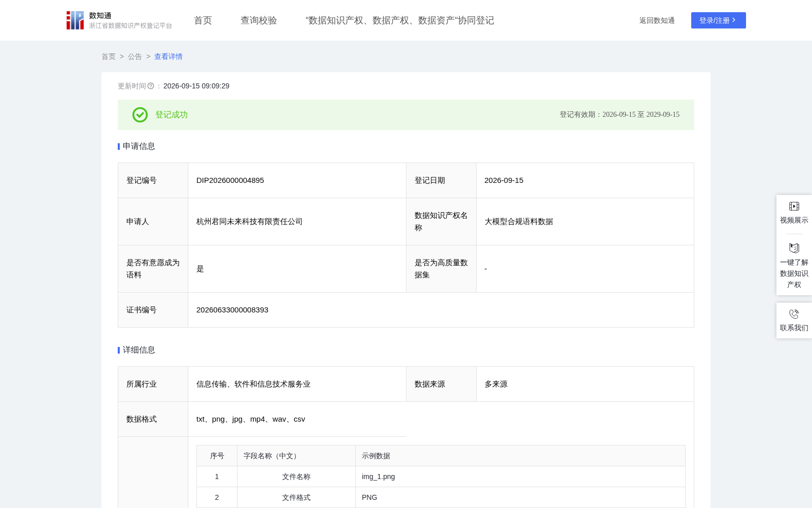This screenshot has width=812, height=508.
Task: Click 多来源 data source value
Action: point(496,384)
